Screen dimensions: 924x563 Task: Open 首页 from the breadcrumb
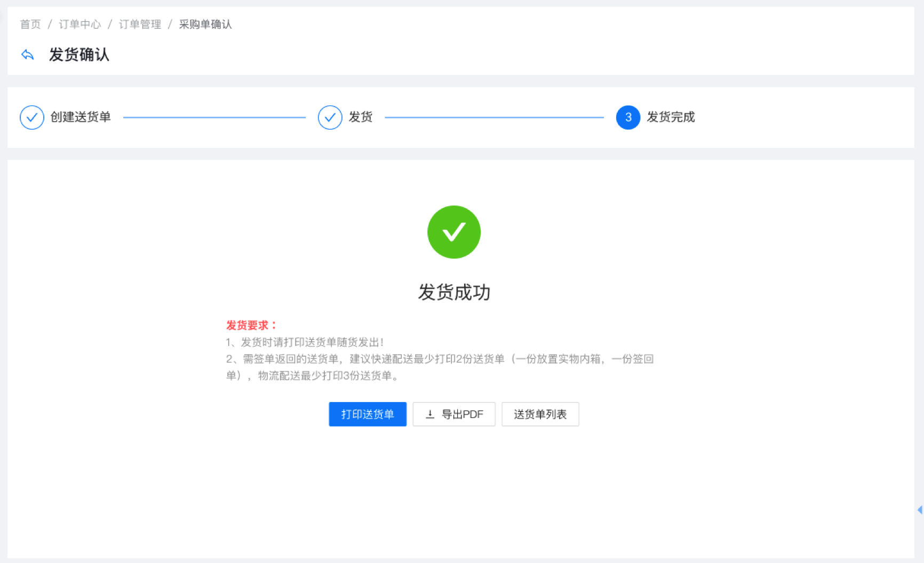pos(30,24)
